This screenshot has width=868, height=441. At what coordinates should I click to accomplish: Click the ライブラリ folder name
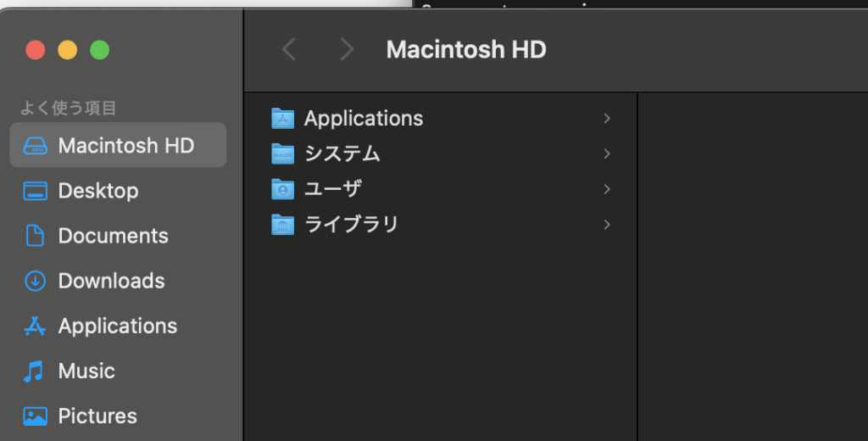tap(352, 225)
